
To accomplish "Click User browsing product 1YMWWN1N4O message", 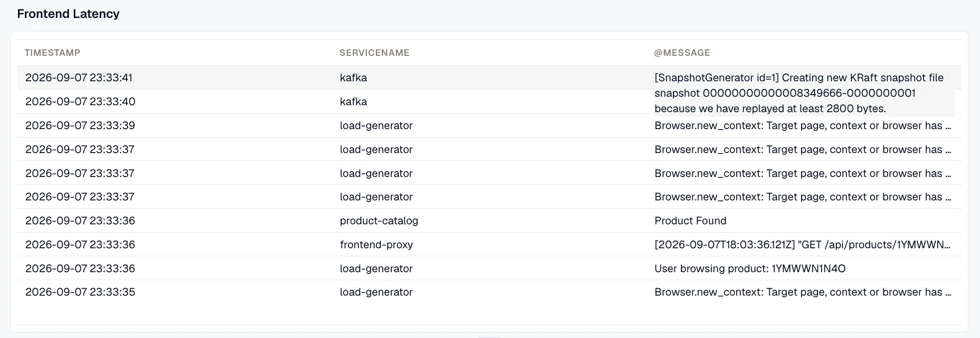I will tap(750, 269).
